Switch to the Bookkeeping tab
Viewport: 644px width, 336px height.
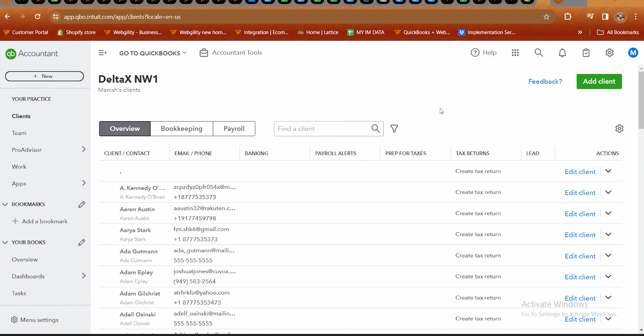point(182,129)
